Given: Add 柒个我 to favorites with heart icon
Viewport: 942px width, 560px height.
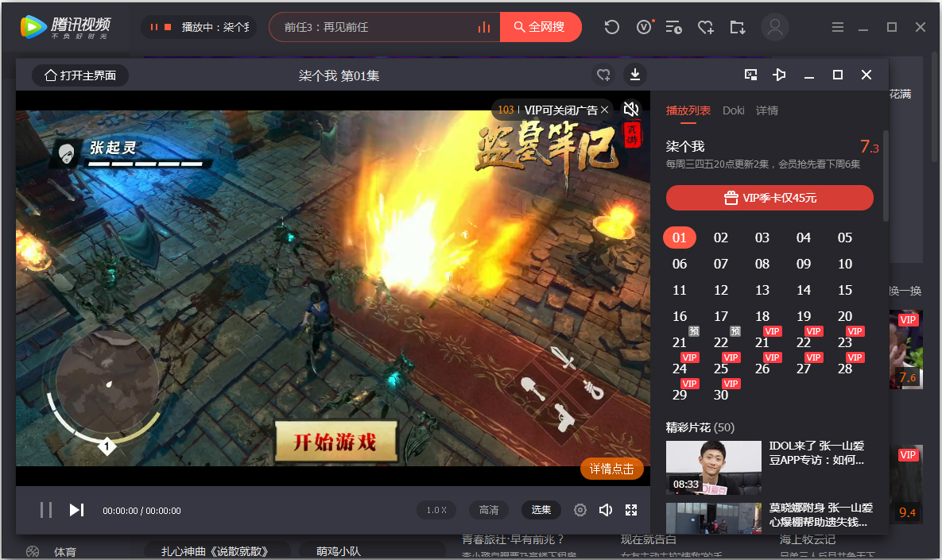Looking at the screenshot, I should (603, 75).
